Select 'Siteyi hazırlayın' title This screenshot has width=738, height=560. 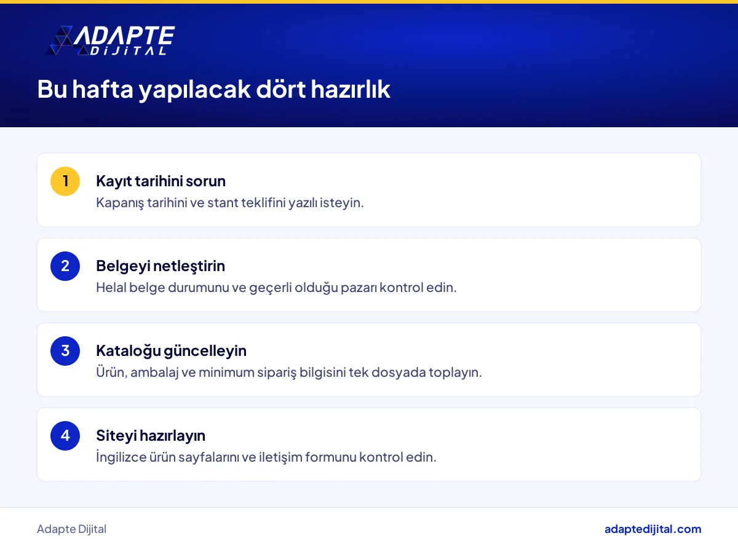pos(151,436)
